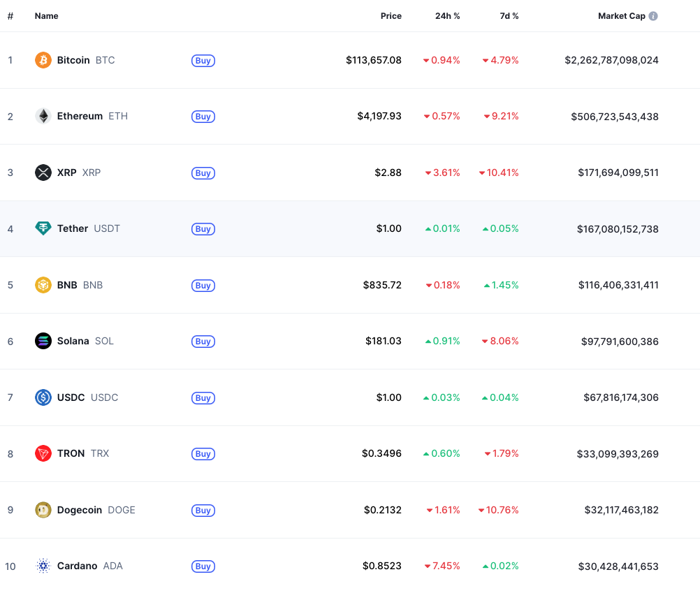700x593 pixels.
Task: Open the Bitcoin BTC name link
Action: point(86,60)
